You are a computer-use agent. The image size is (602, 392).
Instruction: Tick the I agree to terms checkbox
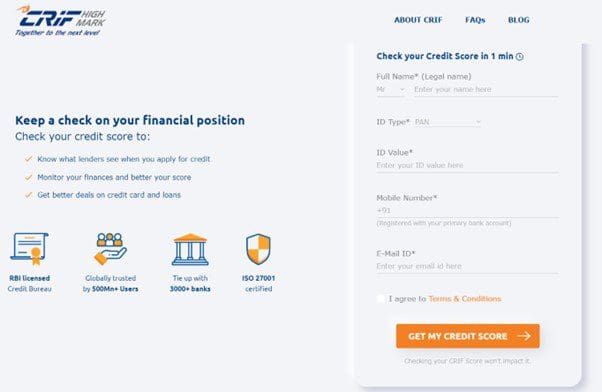point(380,299)
